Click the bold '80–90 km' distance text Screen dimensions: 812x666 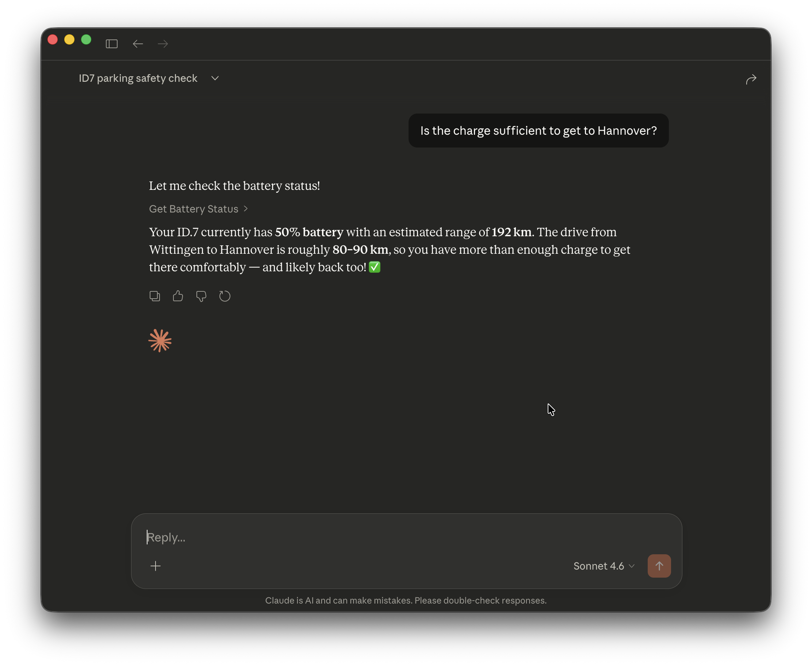(x=360, y=250)
